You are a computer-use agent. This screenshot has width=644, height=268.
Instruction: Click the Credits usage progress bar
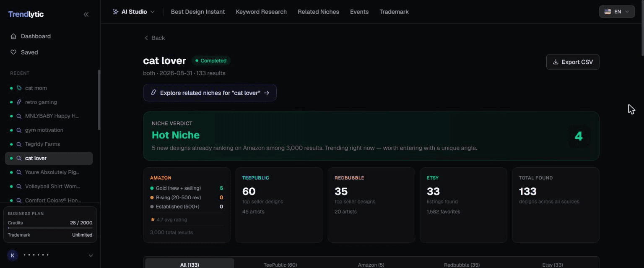click(x=50, y=228)
